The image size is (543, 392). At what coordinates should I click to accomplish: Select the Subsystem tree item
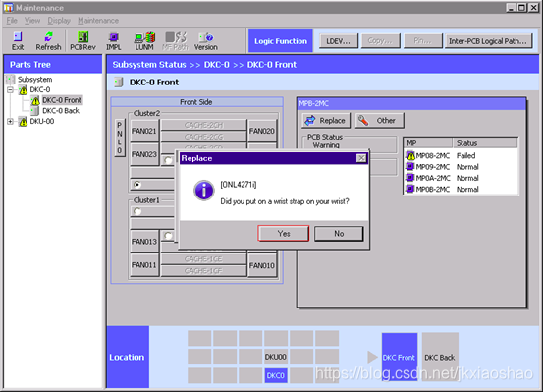point(34,80)
